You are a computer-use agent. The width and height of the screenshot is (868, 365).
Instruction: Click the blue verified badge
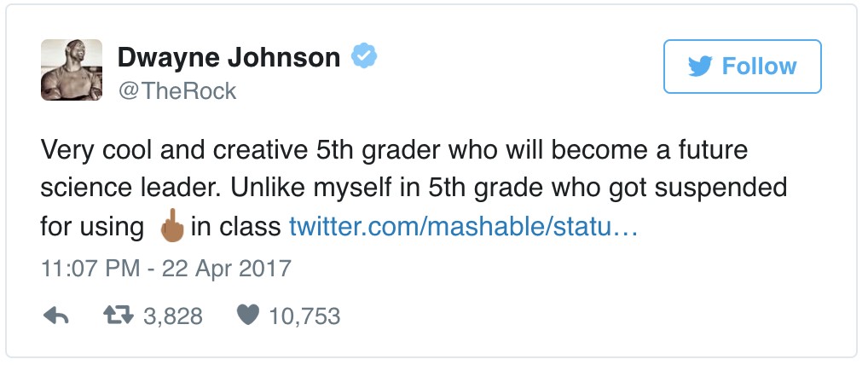pos(365,57)
